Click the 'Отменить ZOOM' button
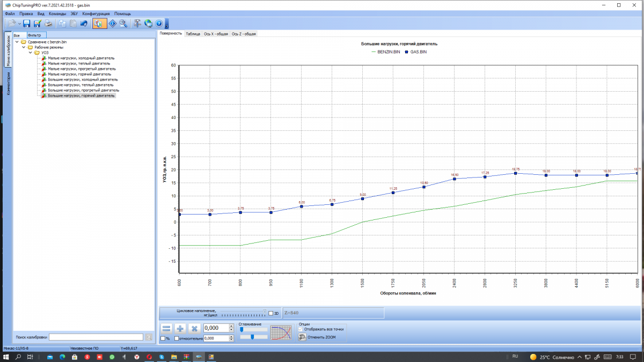The image size is (644, 362). [321, 337]
